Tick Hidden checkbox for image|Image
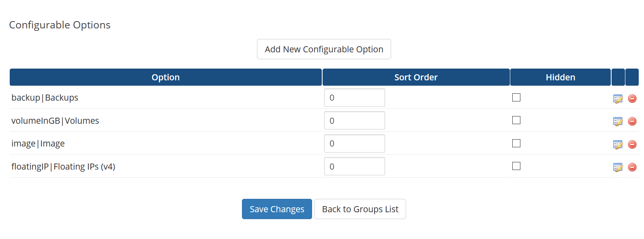Screen dimensions: 644x239 click(516, 143)
